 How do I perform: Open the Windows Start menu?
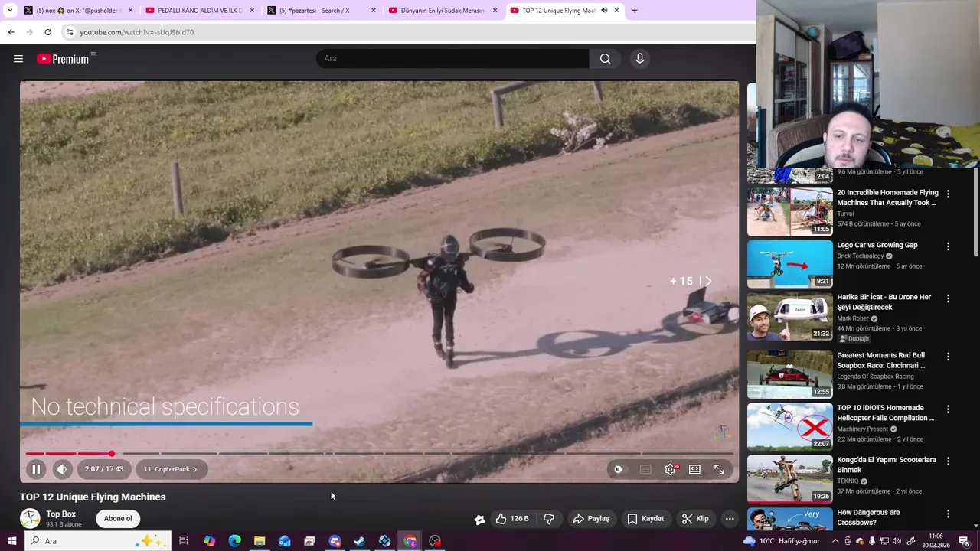click(11, 541)
